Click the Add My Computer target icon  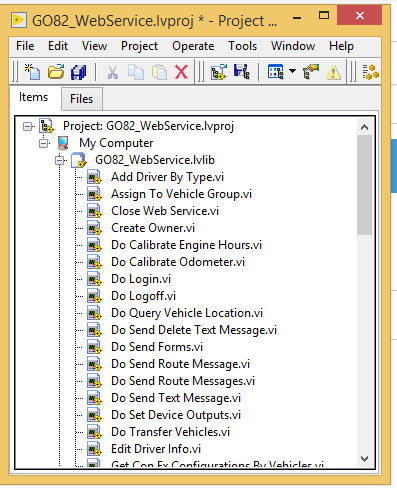(x=219, y=72)
